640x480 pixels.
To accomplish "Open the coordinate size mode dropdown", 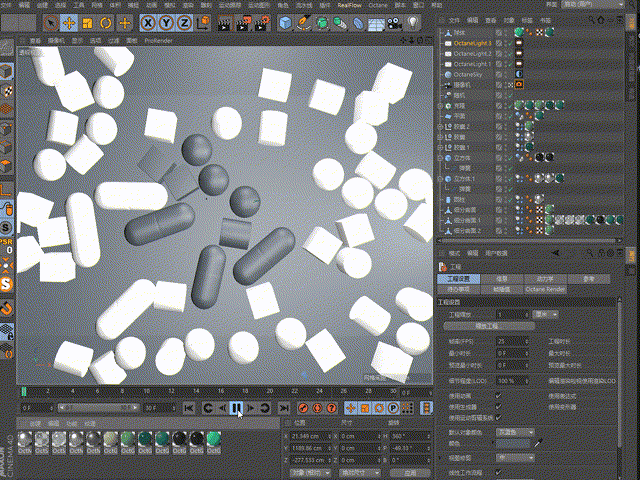I will (359, 472).
